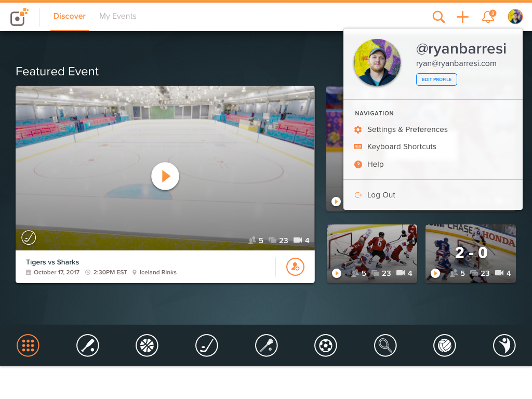Screen dimensions: 532x399
Task: Pick the tennis racket sport icon
Action: 385,345
